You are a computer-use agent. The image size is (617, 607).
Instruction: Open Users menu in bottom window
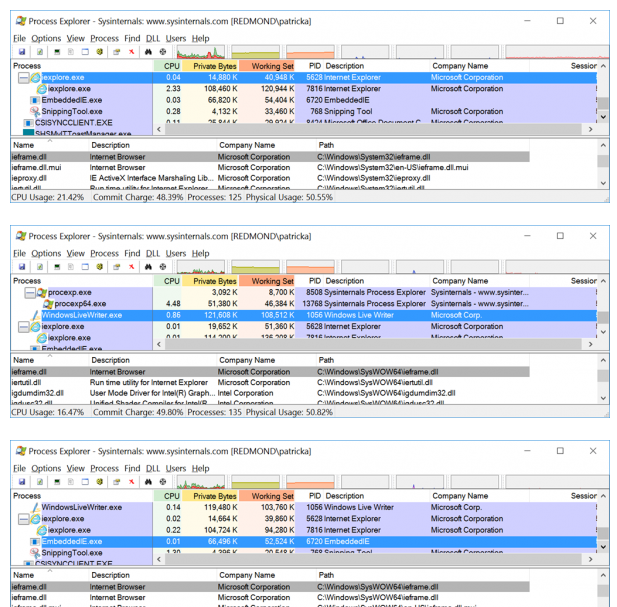point(175,469)
